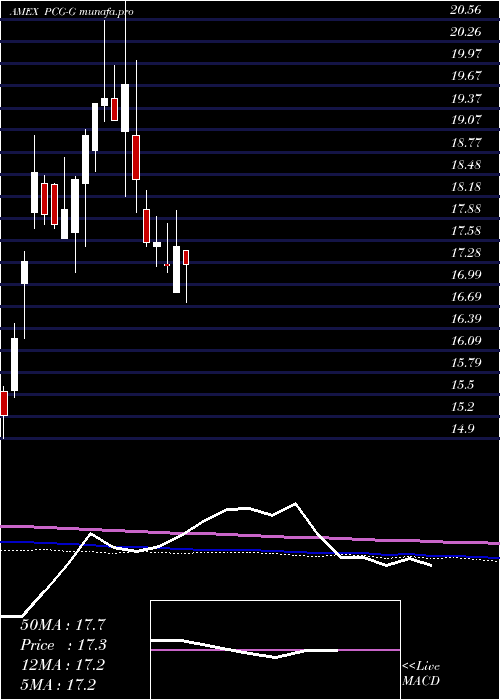The height and width of the screenshot is (700, 500).
Task: Click the 17.58 price axis label
Action: click(x=466, y=230)
